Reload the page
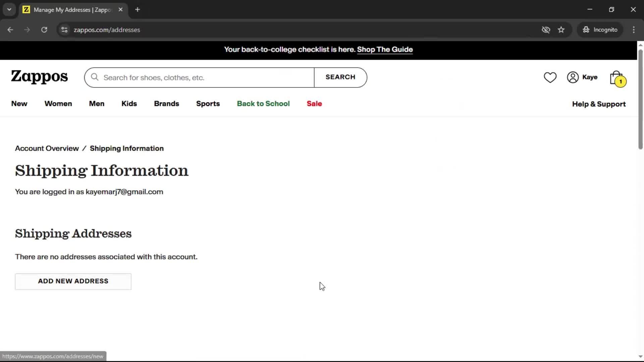This screenshot has height=362, width=644. (44, 30)
